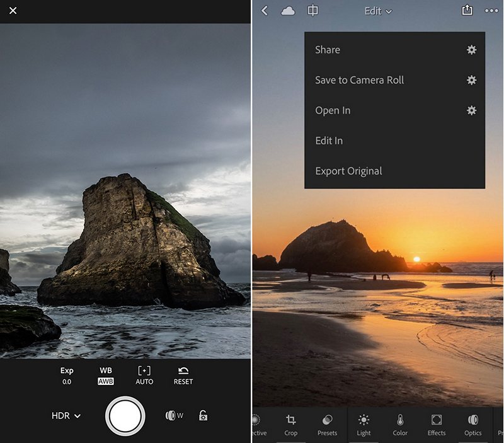
Task: Open the Light adjustments panel
Action: click(x=364, y=425)
